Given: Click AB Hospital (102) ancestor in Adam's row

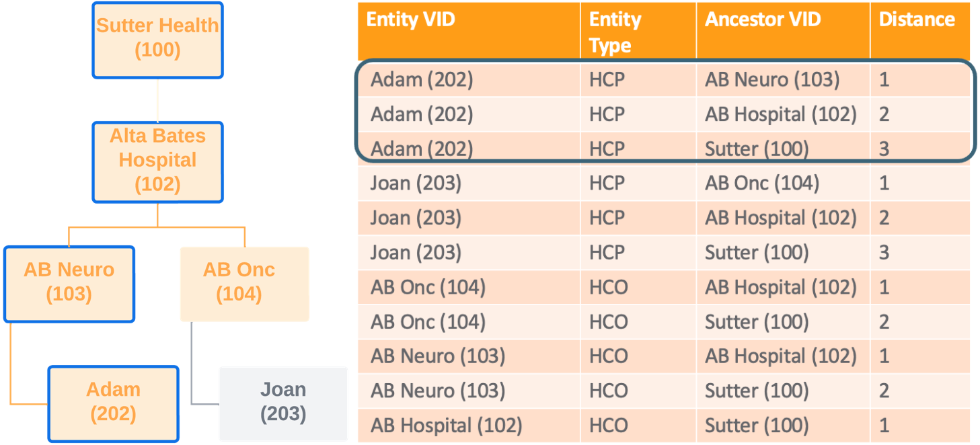Looking at the screenshot, I should coord(781,114).
